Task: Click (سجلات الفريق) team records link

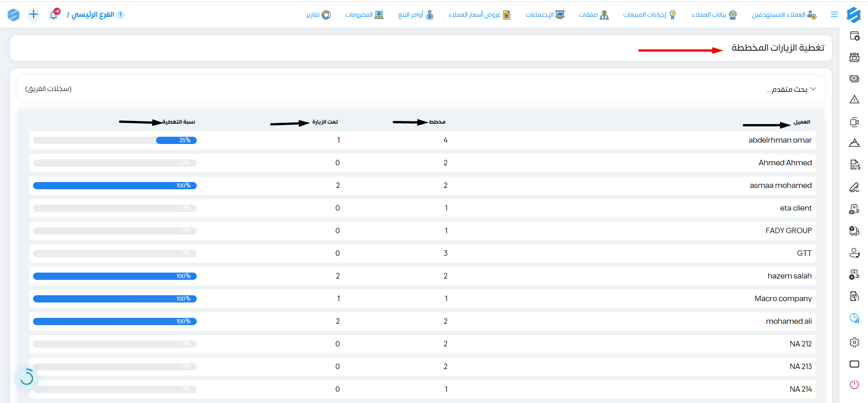Action: 48,89
